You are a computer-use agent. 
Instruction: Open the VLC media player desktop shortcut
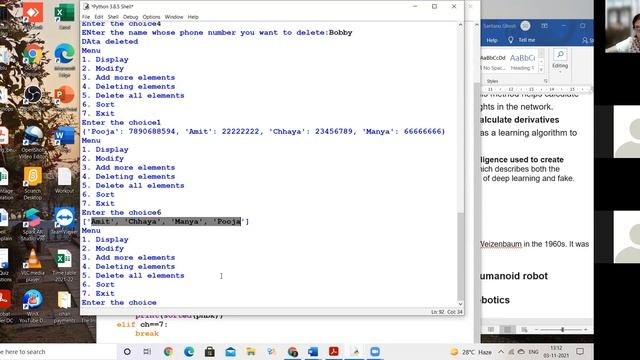pyautogui.click(x=33, y=265)
